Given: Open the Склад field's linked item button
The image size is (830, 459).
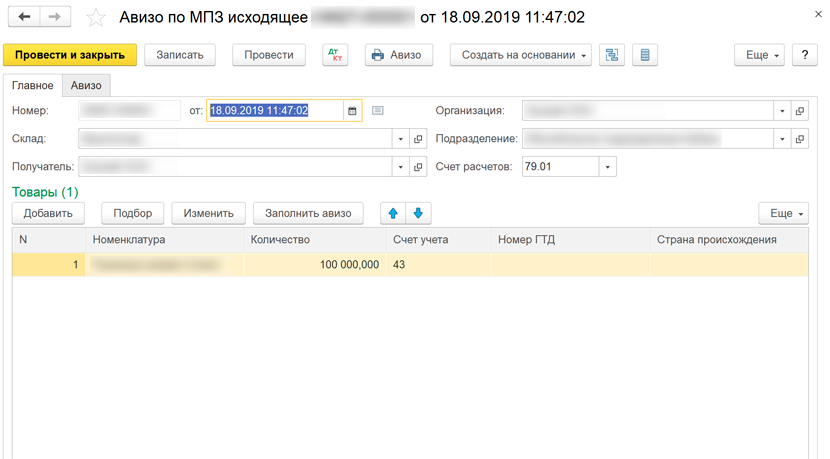Looking at the screenshot, I should click(419, 139).
